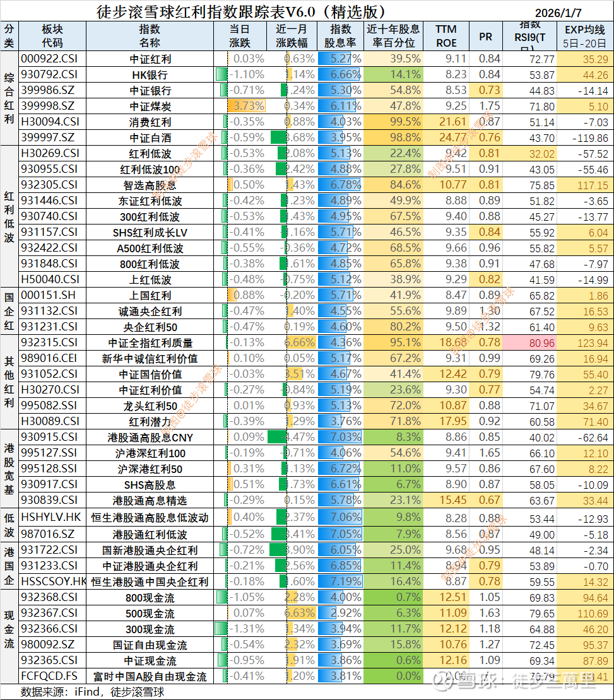
Task: Click the index name 龙头红利50
Action: click(150, 406)
